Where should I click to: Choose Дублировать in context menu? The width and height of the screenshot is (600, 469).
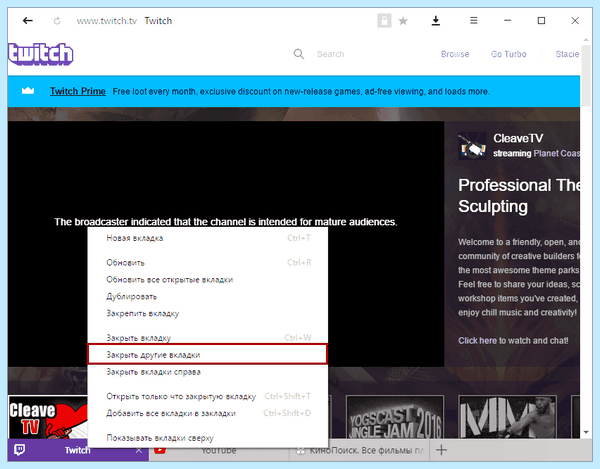208,296
